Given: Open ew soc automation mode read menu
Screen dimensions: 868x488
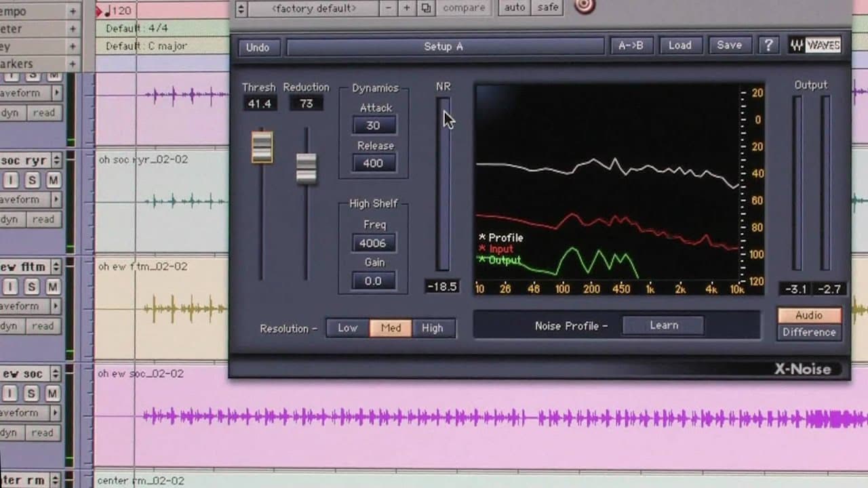Looking at the screenshot, I should (x=43, y=432).
